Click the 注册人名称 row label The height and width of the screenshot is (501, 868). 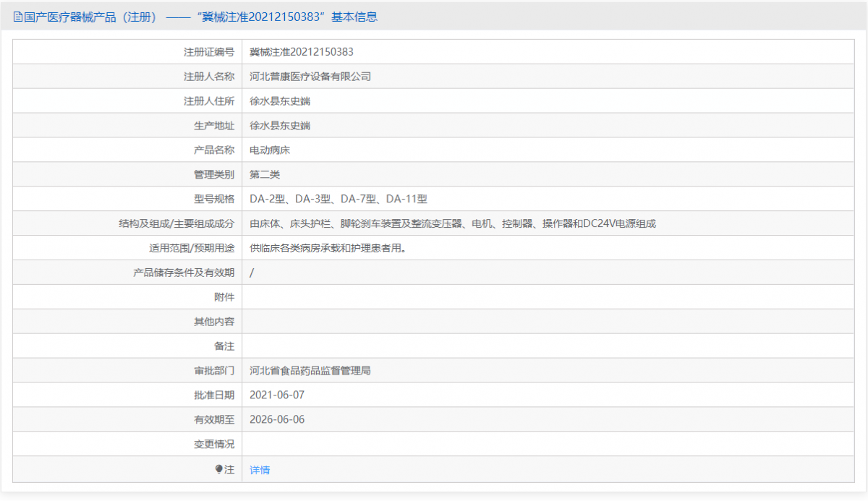209,77
